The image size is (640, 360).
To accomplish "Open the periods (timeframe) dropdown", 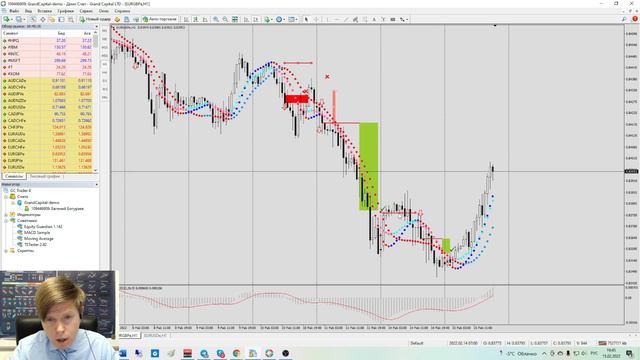I will 280,19.
